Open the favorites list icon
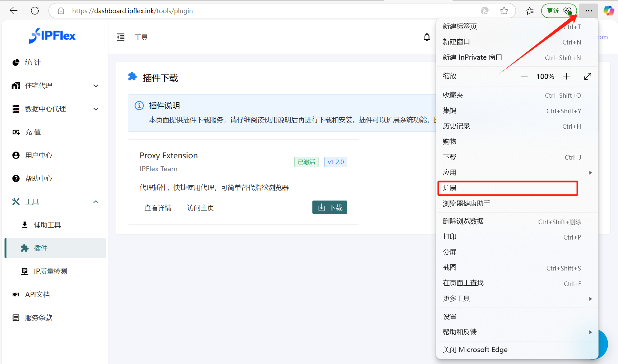This screenshot has height=364, width=618. coord(530,11)
